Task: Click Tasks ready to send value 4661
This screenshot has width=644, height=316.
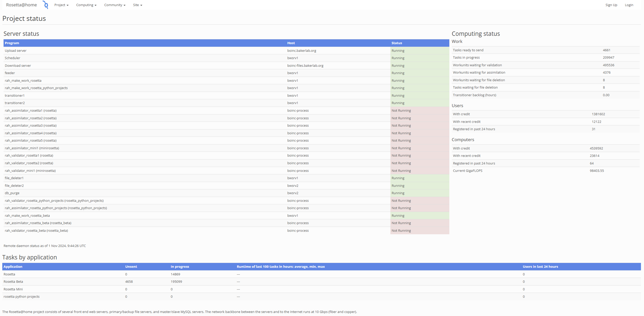Action: click(x=606, y=50)
